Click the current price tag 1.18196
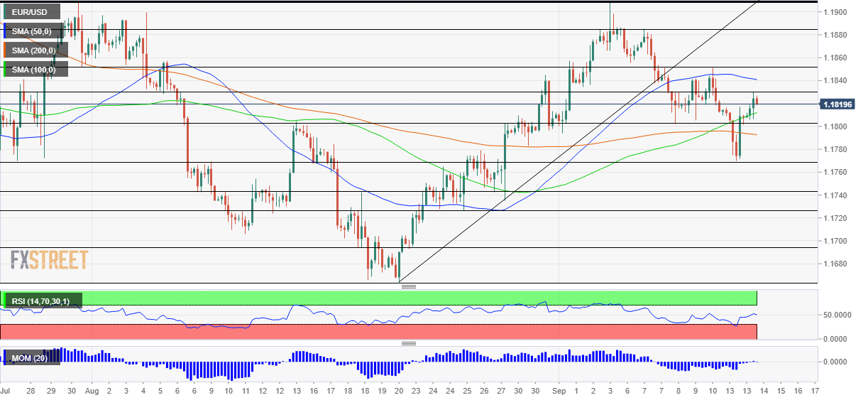The height and width of the screenshot is (400, 868). coord(837,104)
